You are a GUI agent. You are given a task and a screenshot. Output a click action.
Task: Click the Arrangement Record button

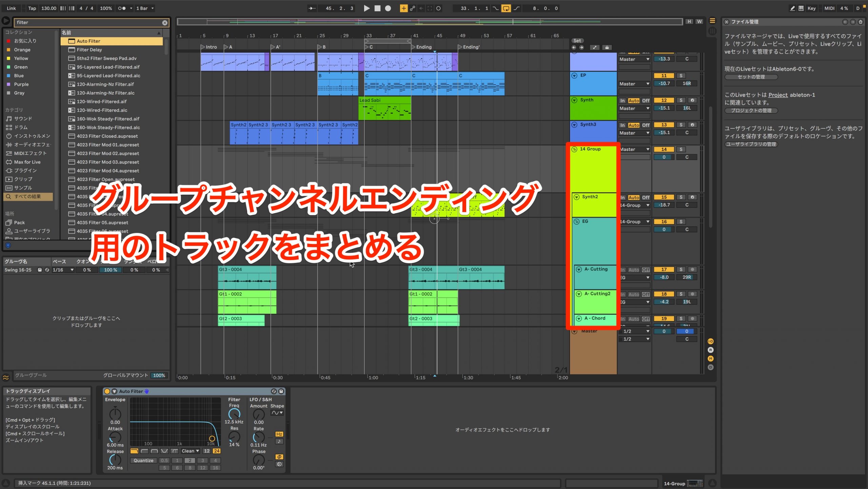tap(388, 8)
